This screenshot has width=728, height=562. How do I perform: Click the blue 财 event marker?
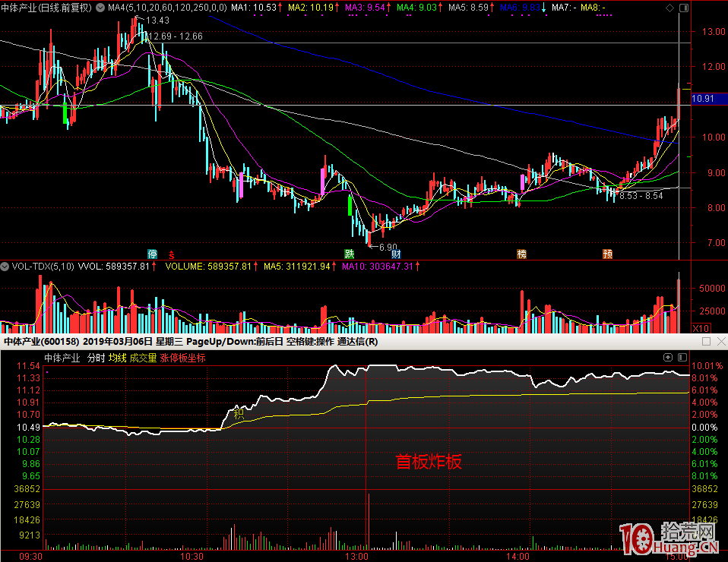[396, 253]
